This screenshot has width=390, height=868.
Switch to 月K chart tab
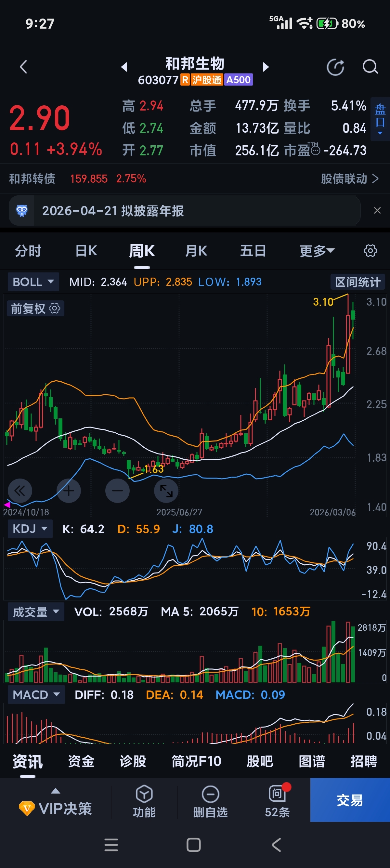pyautogui.click(x=196, y=251)
